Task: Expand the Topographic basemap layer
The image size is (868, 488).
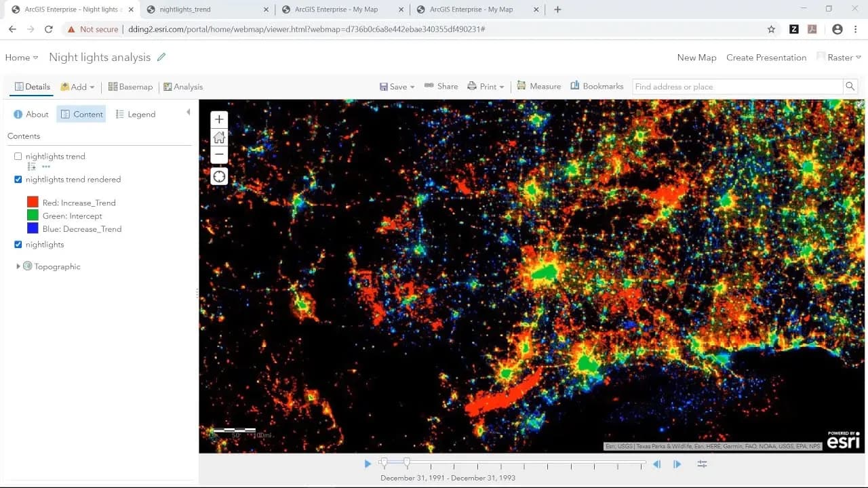Action: coord(18,266)
